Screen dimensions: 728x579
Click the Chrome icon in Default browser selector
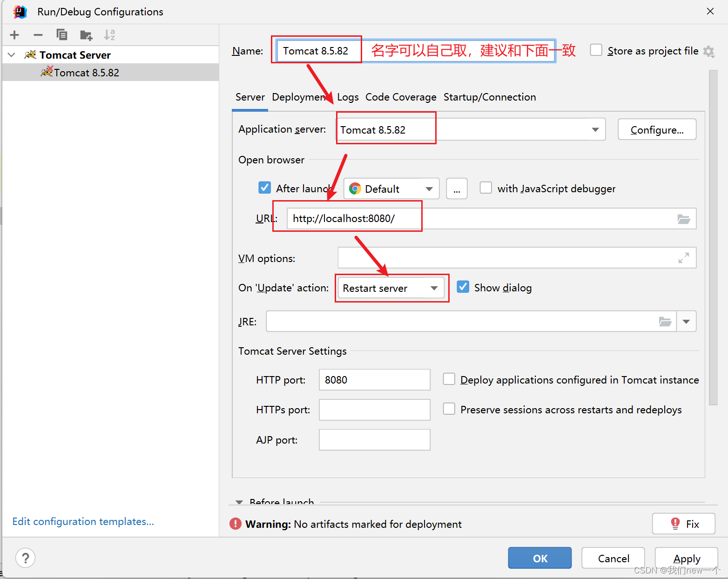tap(355, 189)
